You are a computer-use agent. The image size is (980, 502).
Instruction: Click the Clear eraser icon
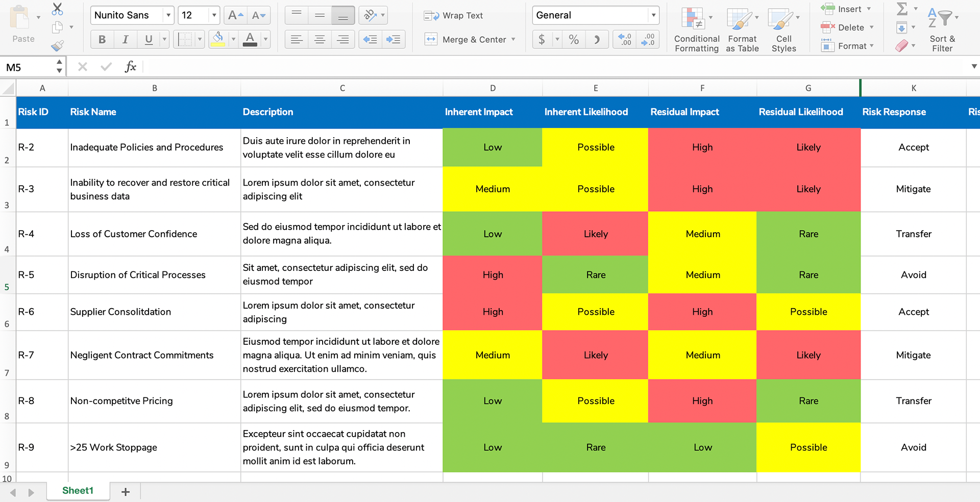tap(902, 46)
